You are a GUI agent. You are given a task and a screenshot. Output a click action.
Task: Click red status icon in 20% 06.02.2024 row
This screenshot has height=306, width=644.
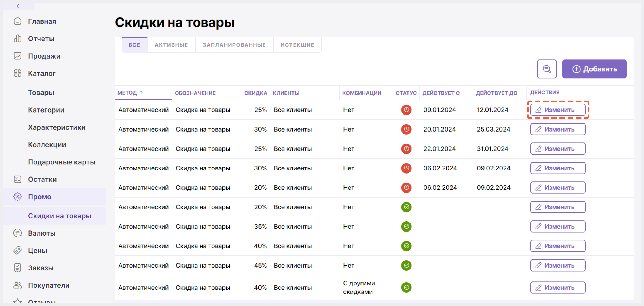[x=406, y=187]
